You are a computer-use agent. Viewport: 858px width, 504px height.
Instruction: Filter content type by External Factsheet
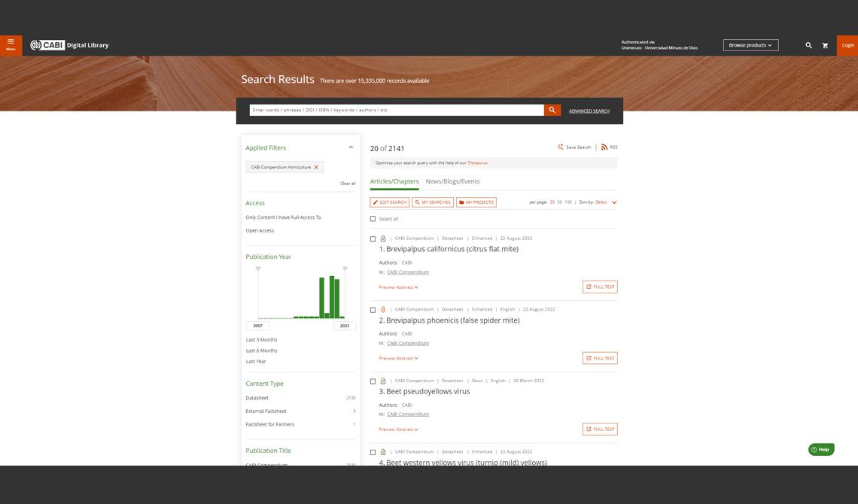click(x=266, y=411)
